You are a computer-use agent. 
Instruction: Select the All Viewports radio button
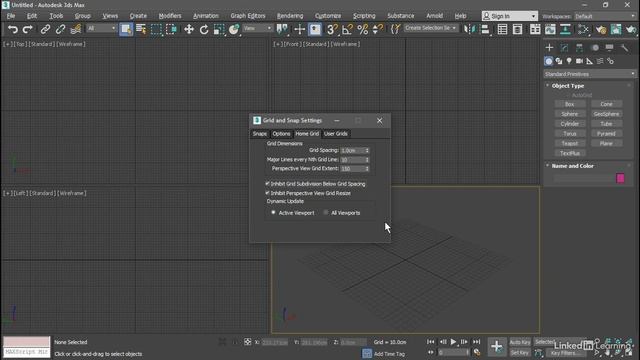[x=326, y=212]
